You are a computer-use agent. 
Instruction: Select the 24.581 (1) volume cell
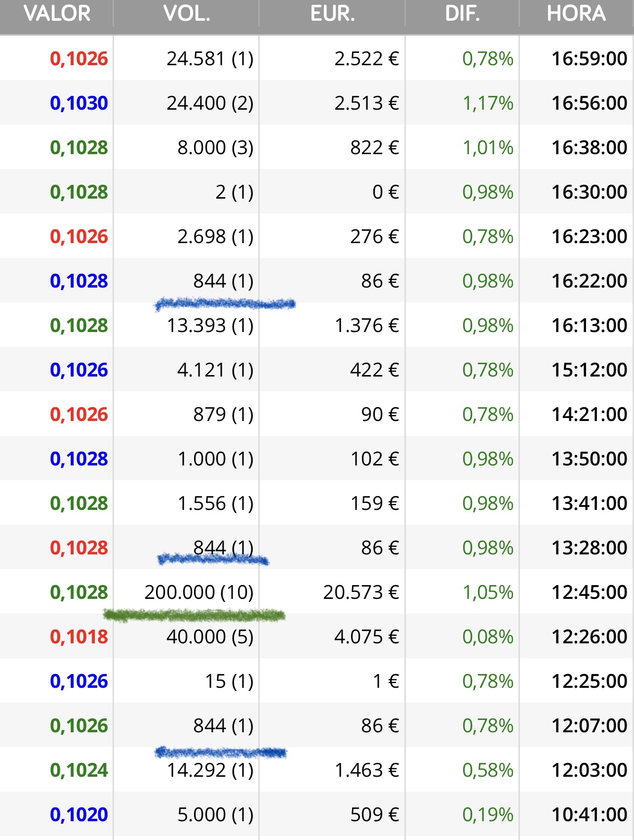[210, 59]
